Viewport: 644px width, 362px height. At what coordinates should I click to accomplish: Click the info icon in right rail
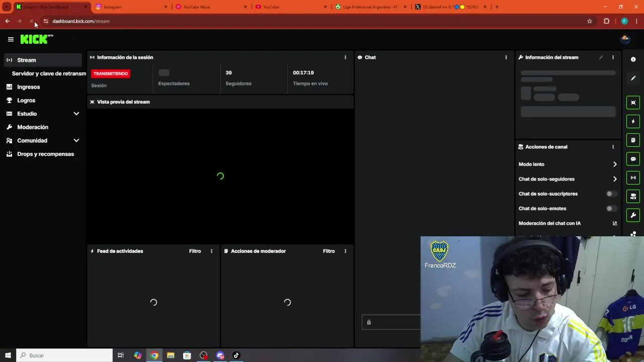[x=633, y=59]
